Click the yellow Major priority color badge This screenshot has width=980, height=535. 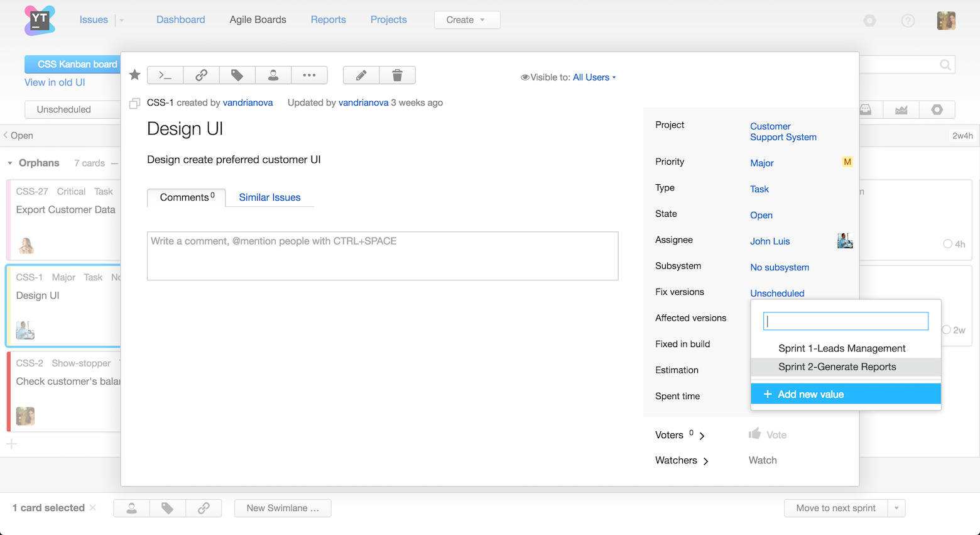pyautogui.click(x=847, y=162)
